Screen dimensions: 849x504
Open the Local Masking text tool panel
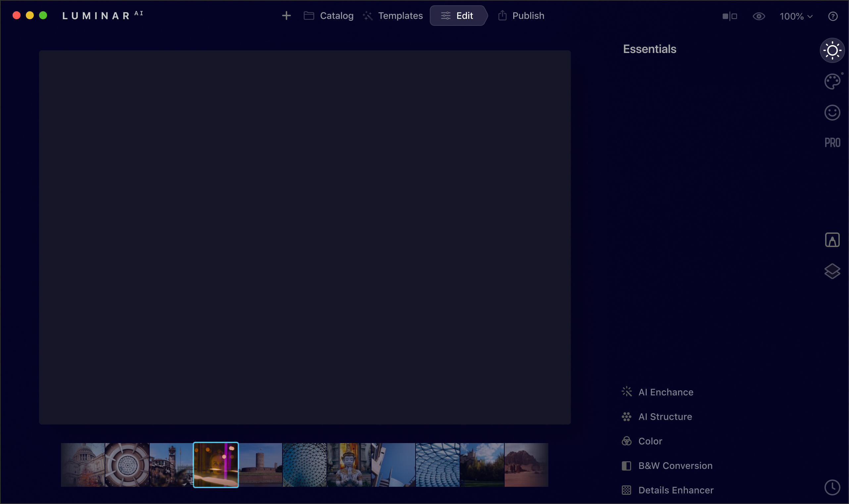click(832, 239)
